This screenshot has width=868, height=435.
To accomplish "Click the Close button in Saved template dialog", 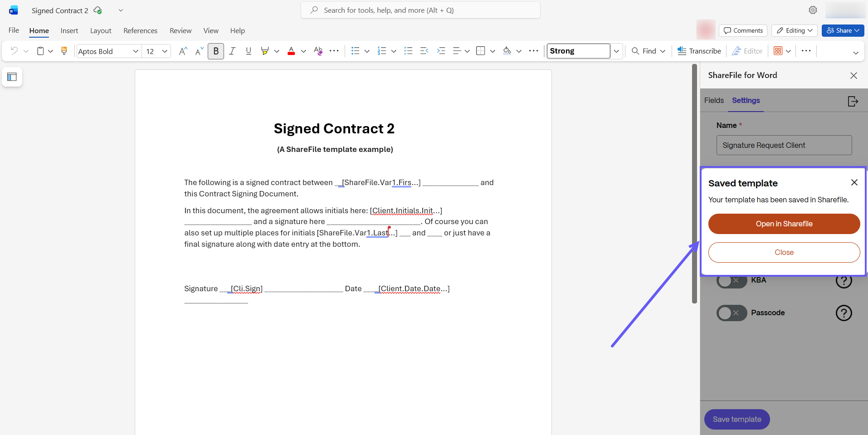I will 784,252.
